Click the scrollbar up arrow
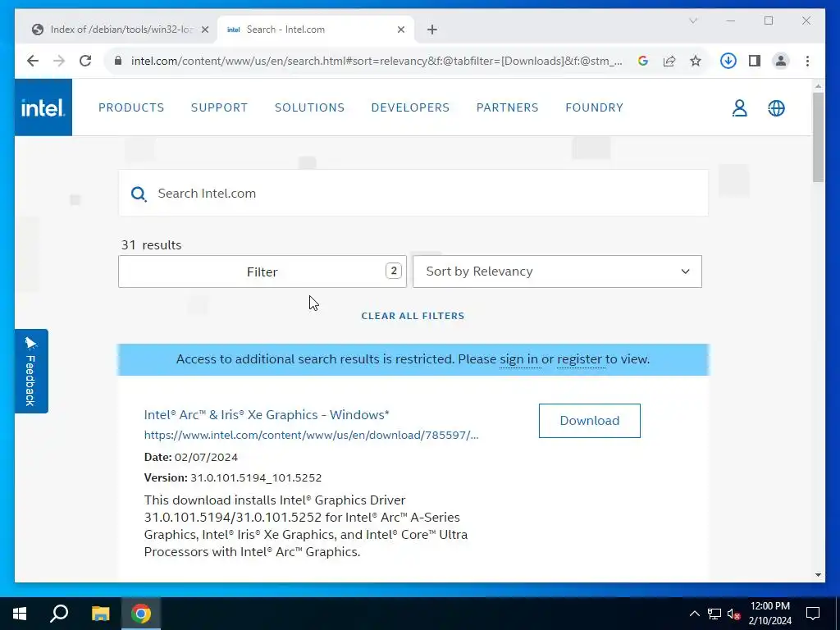Screen dimensions: 840x630 818,85
